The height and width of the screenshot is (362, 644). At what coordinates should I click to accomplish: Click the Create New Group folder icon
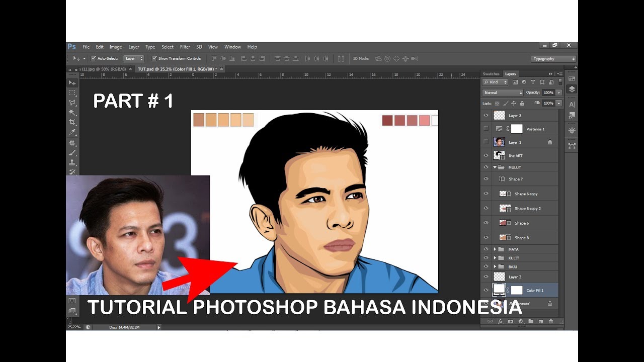coord(531,321)
